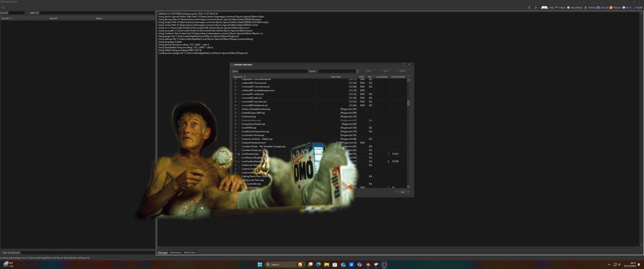Click the module list scroll down arrow
Viewport: 644px width, 269px height.
tap(409, 187)
